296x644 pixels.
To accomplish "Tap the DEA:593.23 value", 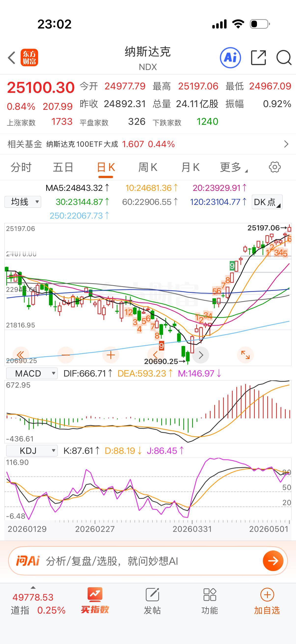I will (145, 374).
